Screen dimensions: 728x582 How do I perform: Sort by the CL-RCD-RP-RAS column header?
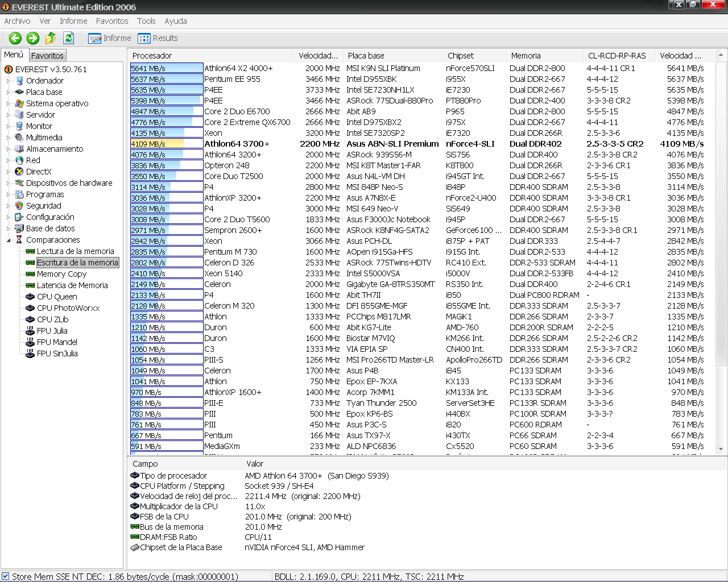618,56
